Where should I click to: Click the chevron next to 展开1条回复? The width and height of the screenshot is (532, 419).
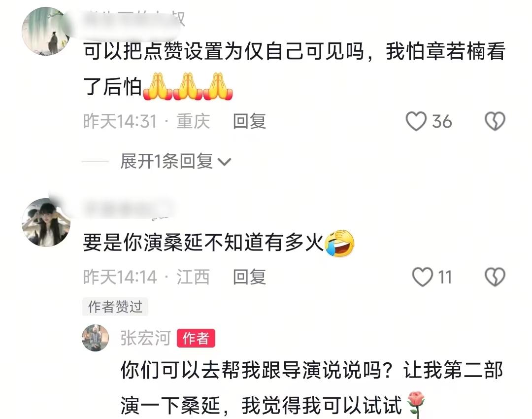click(225, 162)
